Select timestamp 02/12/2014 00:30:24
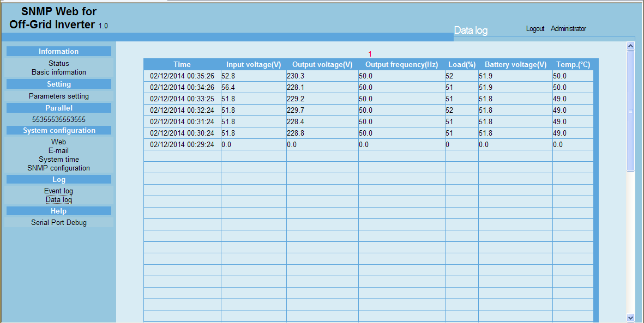 tap(182, 133)
